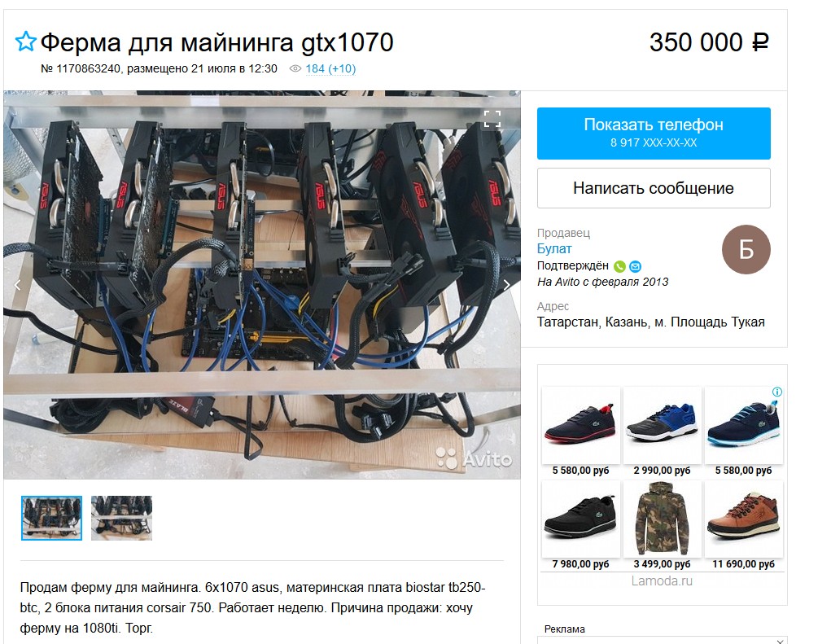Open views statistics 184 (+10) link

330,68
